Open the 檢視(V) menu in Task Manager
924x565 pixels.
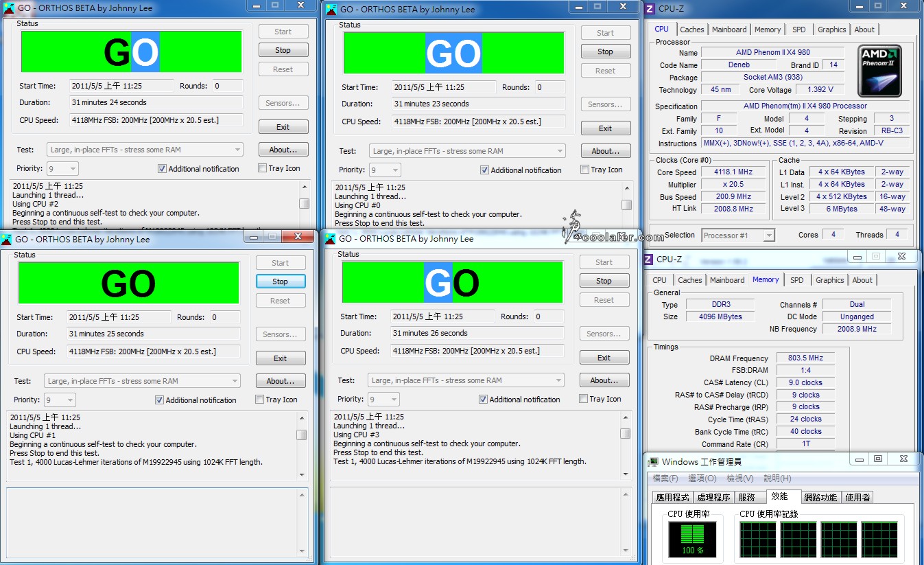[740, 478]
